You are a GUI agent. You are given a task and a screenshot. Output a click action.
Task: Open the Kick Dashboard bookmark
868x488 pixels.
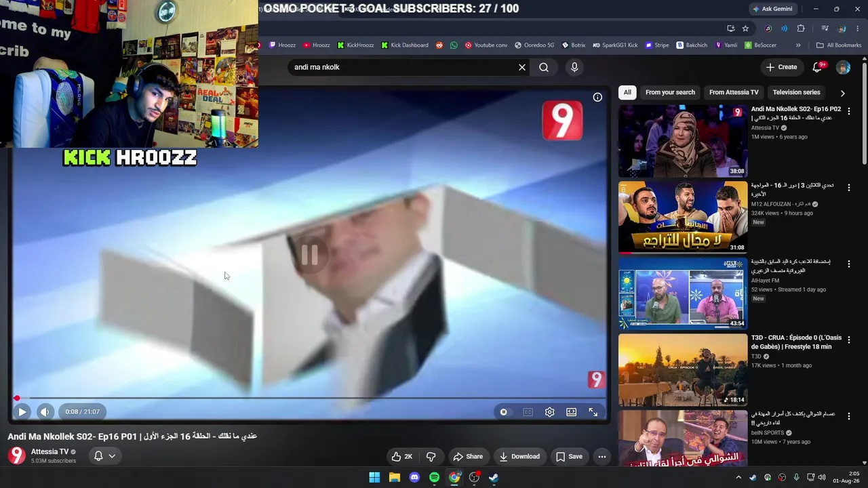405,45
